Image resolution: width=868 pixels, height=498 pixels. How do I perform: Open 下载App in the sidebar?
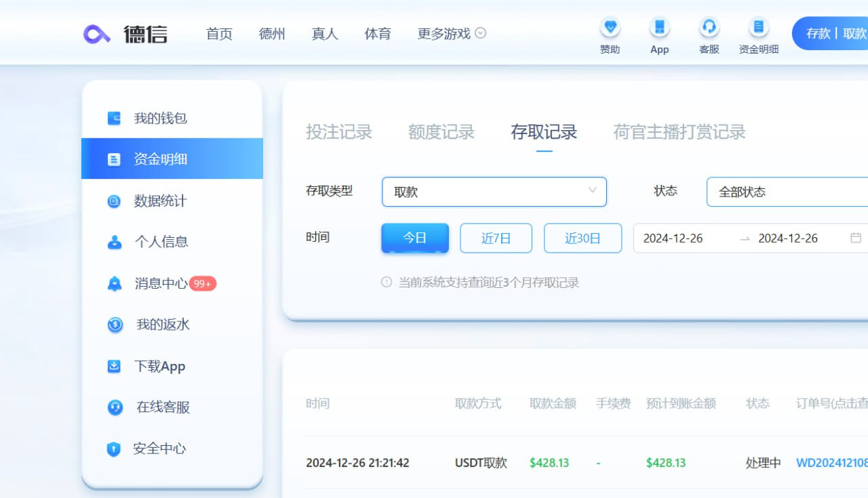[172, 366]
